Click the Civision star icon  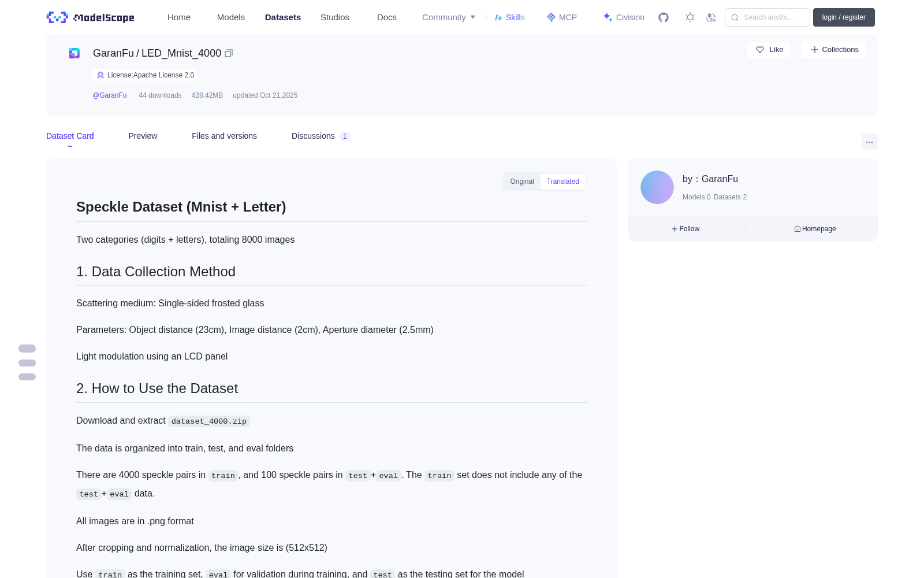[608, 17]
